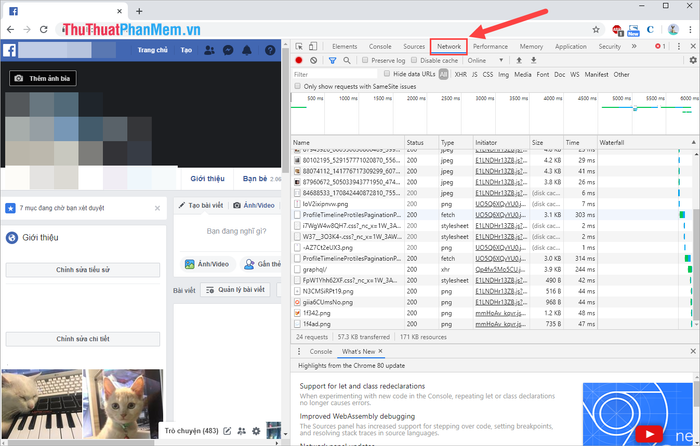Enable Disable cache checkbox
This screenshot has width=700, height=446.
414,60
